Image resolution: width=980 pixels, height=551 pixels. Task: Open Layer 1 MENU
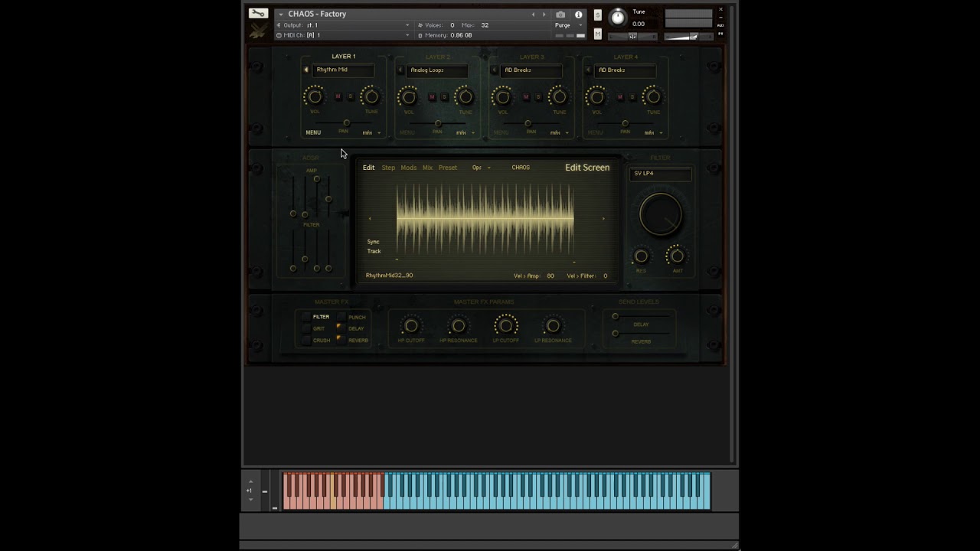click(313, 132)
